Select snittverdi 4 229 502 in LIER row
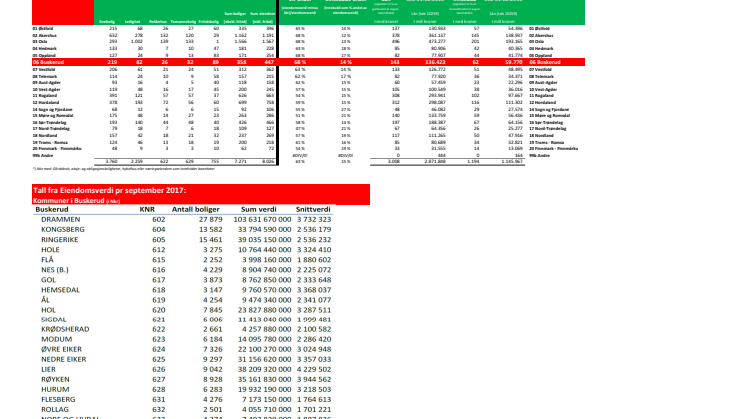This screenshot has width=746, height=419. [314, 369]
